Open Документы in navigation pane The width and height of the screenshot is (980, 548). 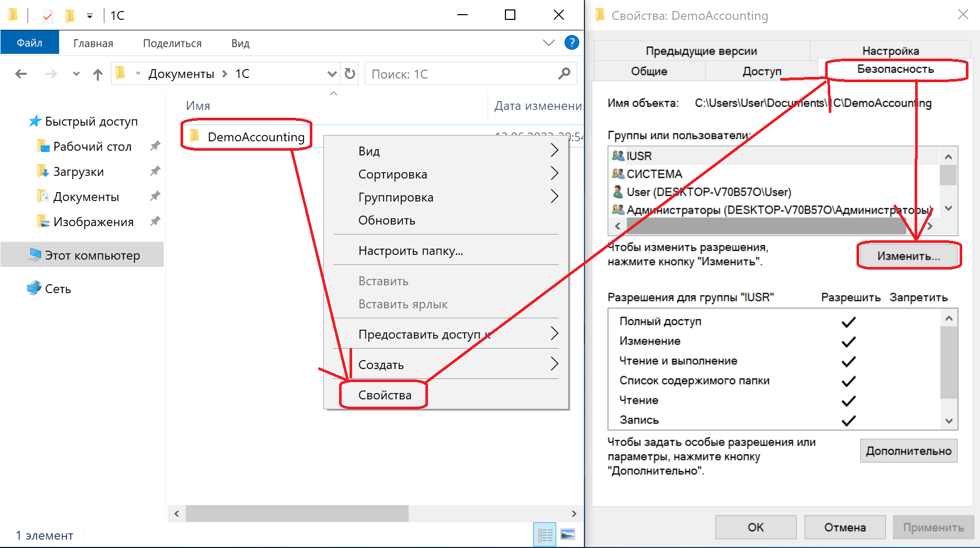pyautogui.click(x=78, y=197)
